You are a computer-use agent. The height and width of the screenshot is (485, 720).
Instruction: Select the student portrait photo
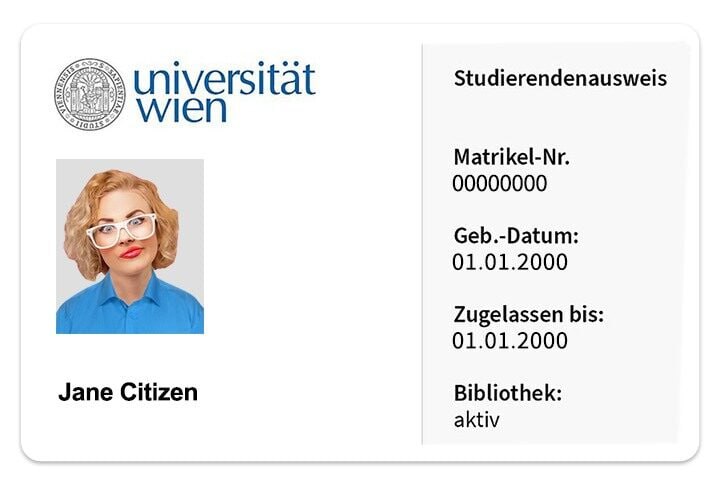pyautogui.click(x=130, y=246)
